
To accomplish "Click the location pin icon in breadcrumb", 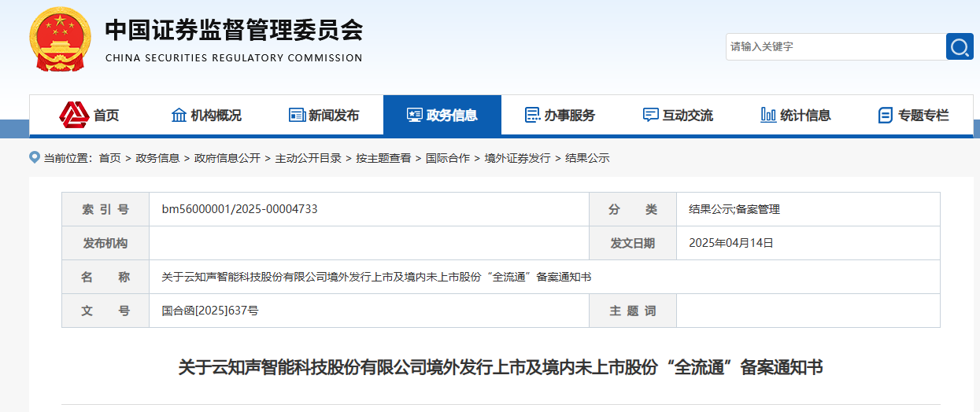I will (x=34, y=157).
